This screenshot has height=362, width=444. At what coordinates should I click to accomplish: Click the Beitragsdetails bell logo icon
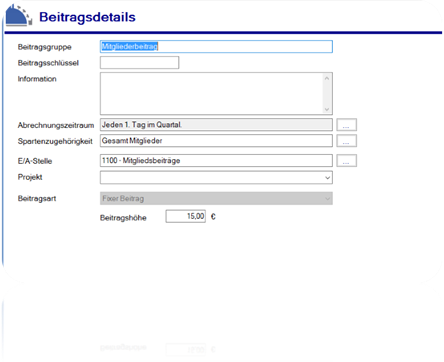pyautogui.click(x=19, y=15)
